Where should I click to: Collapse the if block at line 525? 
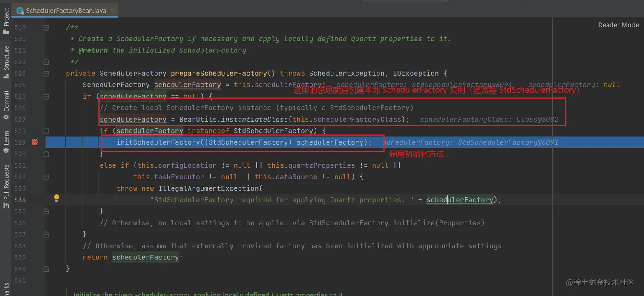pyautogui.click(x=46, y=96)
